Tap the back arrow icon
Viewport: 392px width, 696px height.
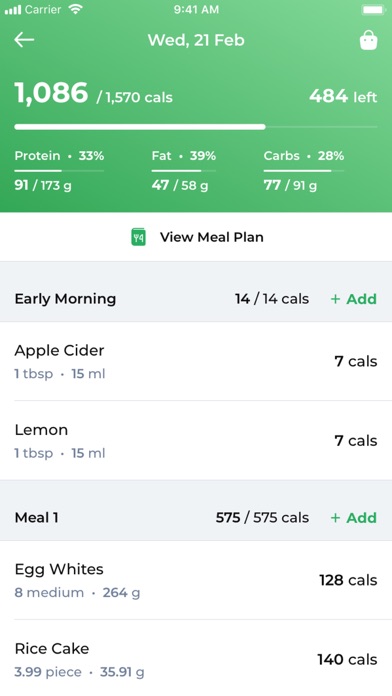click(x=24, y=40)
